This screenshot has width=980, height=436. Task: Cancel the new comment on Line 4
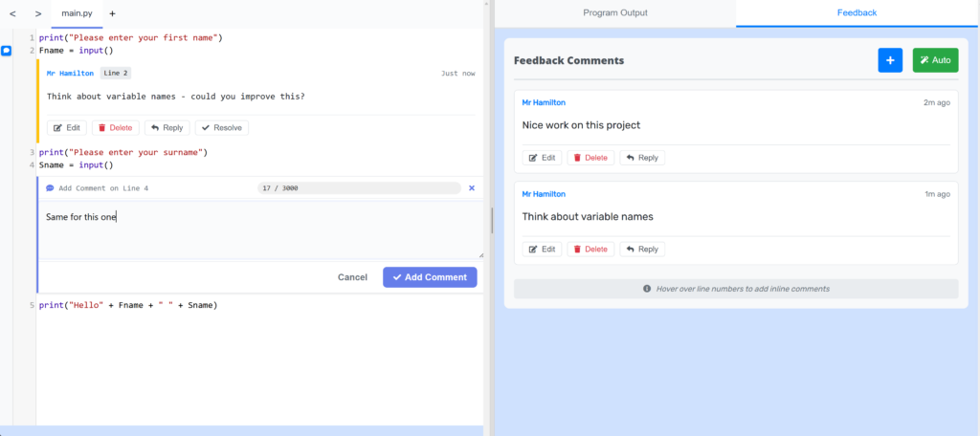pyautogui.click(x=352, y=277)
